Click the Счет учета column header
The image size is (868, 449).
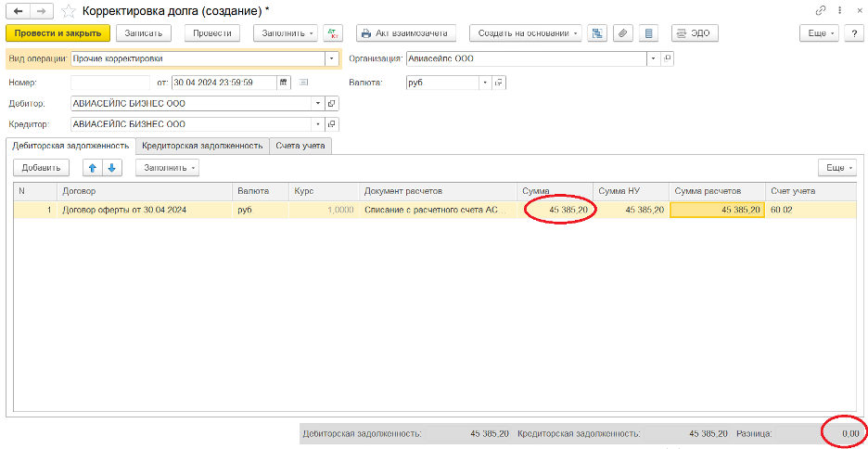pos(811,191)
